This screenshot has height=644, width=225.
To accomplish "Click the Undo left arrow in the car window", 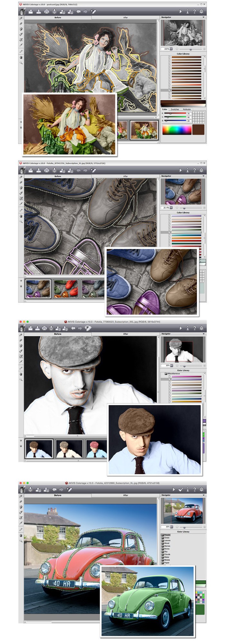I will [x=54, y=489].
